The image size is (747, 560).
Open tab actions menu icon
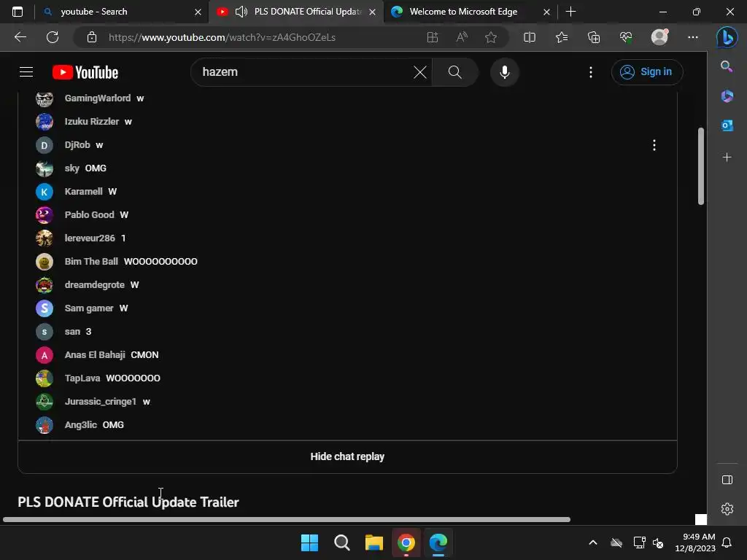pyautogui.click(x=18, y=12)
